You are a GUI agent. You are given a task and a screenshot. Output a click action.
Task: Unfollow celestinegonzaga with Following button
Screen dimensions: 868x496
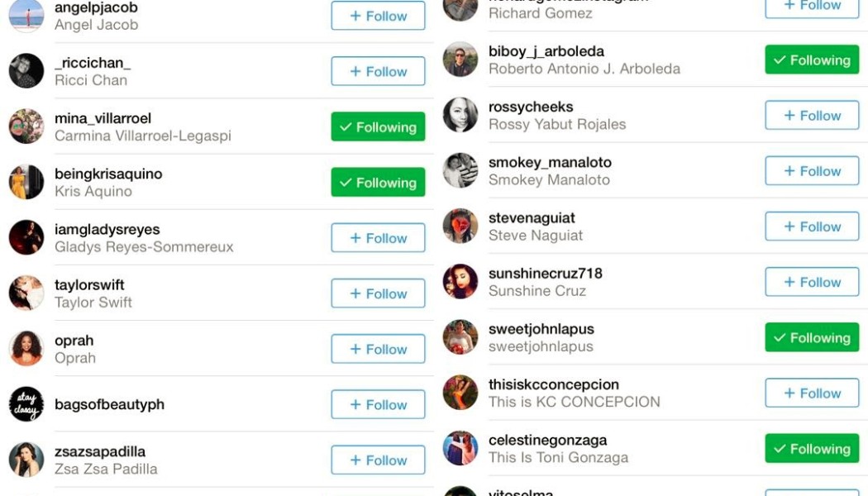coord(812,448)
